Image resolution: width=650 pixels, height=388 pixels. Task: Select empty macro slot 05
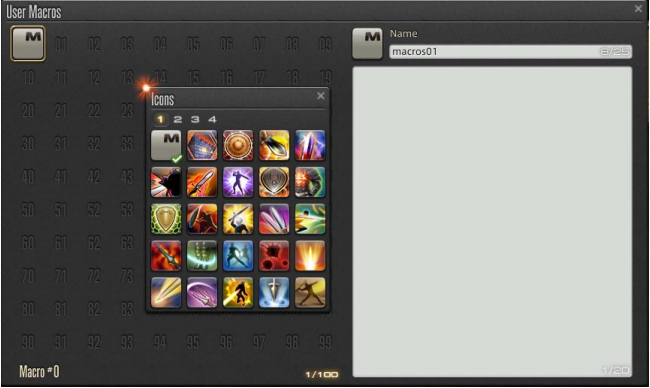coord(193,44)
